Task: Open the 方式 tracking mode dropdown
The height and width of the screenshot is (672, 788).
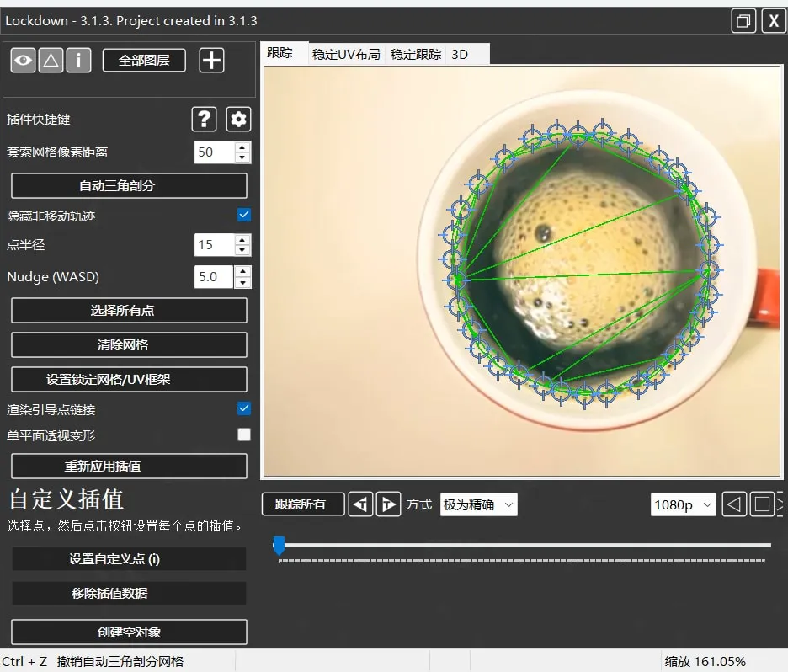Action: click(478, 504)
